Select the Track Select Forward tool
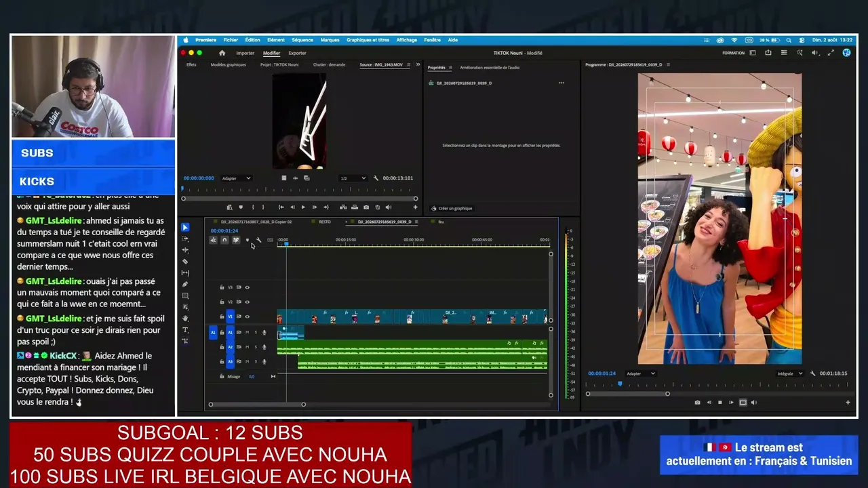Viewport: 868px width, 488px height. 185,239
